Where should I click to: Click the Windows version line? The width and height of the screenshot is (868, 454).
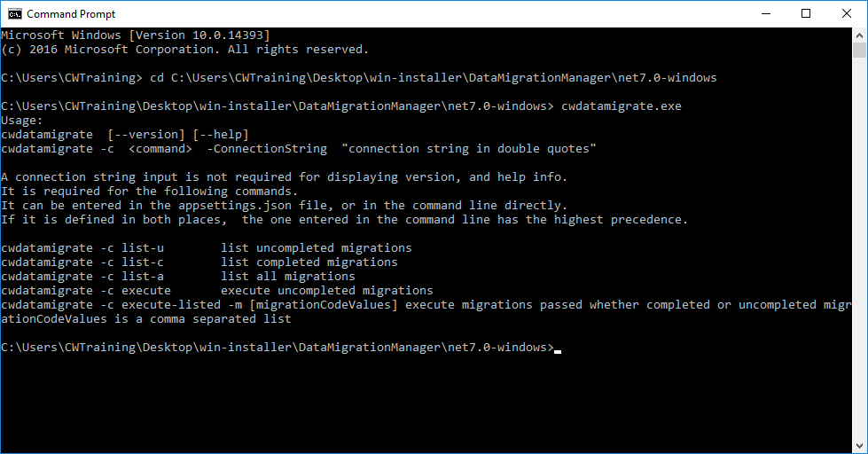pyautogui.click(x=136, y=35)
